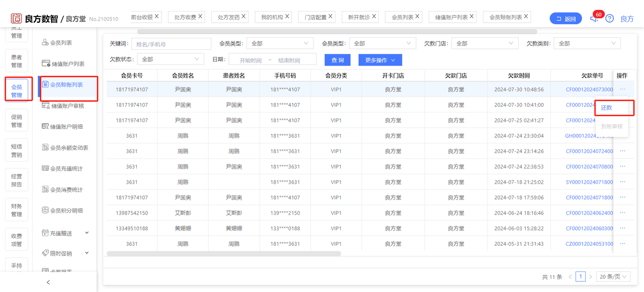644x292 pixels.
Task: Switch to the 短信营销 module
Action: coord(17,151)
